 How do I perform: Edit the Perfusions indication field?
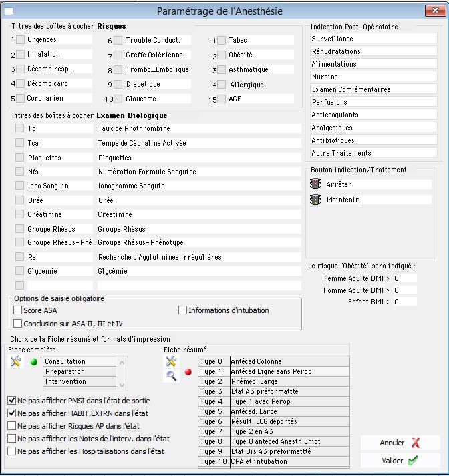click(x=374, y=102)
